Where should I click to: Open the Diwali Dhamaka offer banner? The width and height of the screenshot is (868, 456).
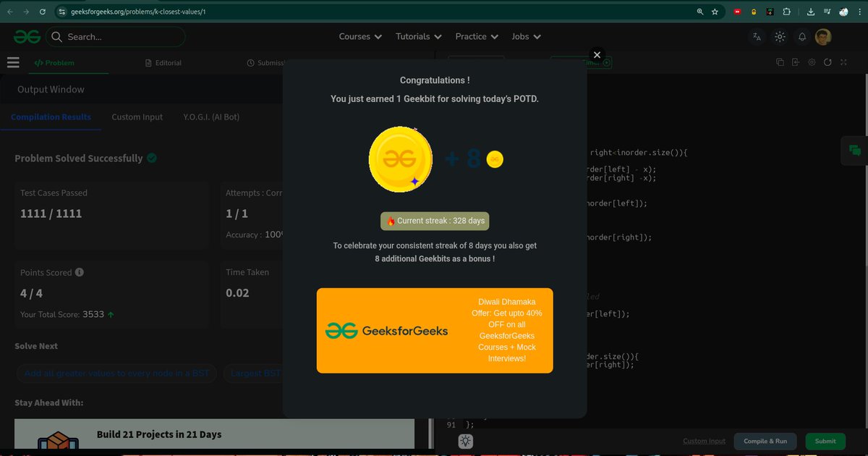(x=435, y=331)
